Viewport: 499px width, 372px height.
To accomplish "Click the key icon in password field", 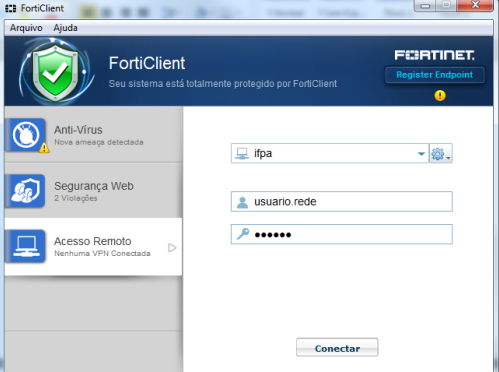I will pos(243,234).
